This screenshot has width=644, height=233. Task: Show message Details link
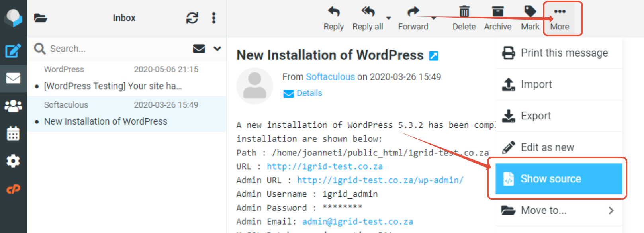click(302, 93)
